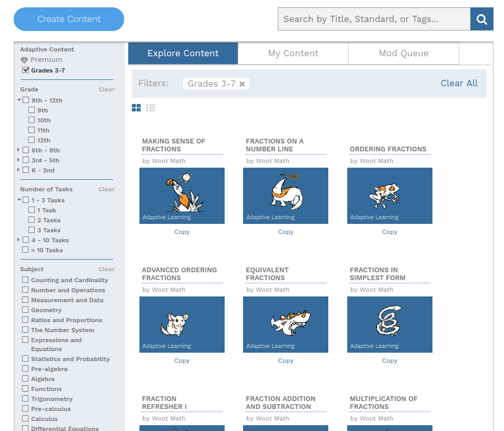Open the Multiplication of Fractions title
Image resolution: width=504 pixels, height=431 pixels.
384,403
